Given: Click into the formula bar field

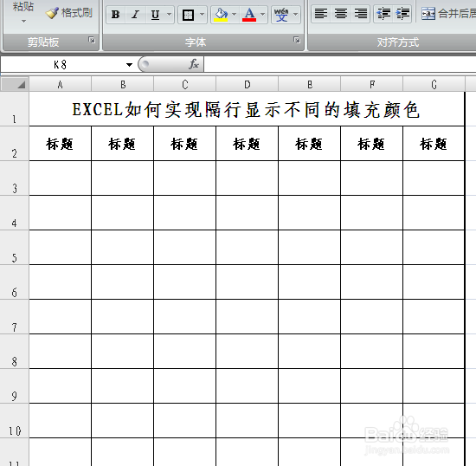Looking at the screenshot, I should pyautogui.click(x=340, y=64).
